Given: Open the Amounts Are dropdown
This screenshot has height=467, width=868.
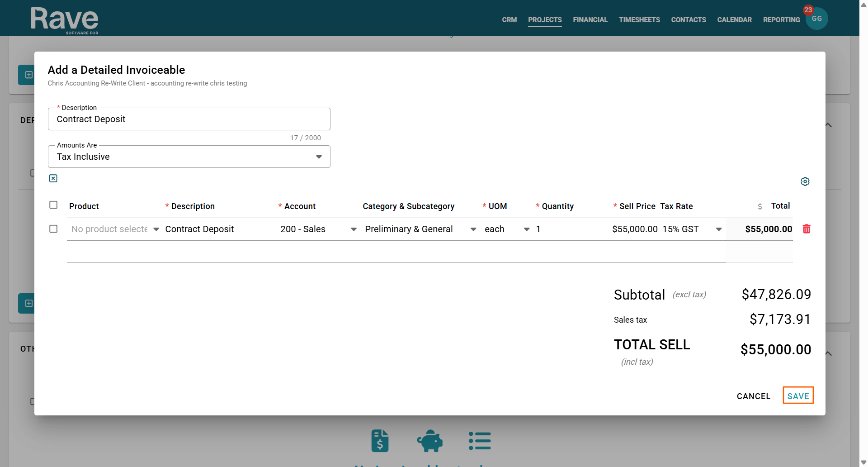Looking at the screenshot, I should click(189, 157).
